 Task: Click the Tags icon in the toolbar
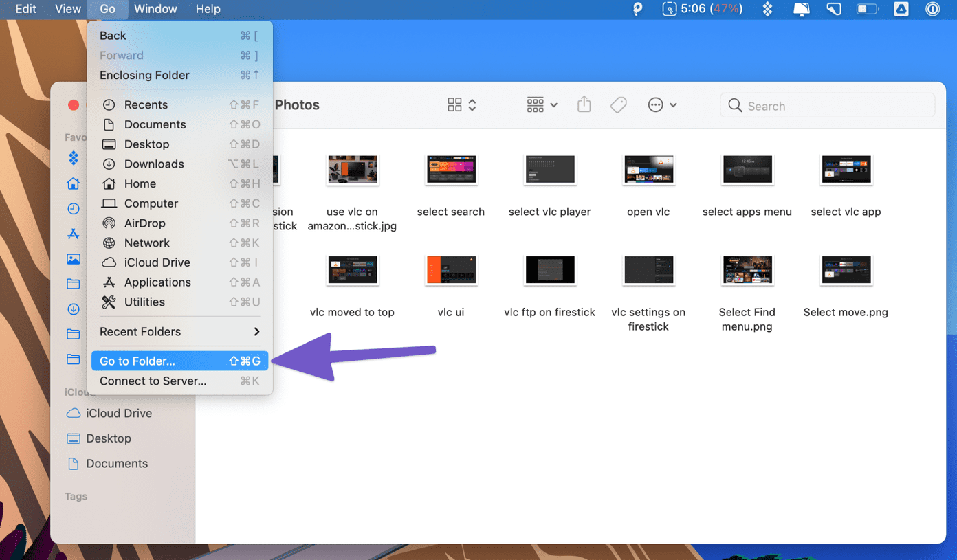tap(618, 104)
